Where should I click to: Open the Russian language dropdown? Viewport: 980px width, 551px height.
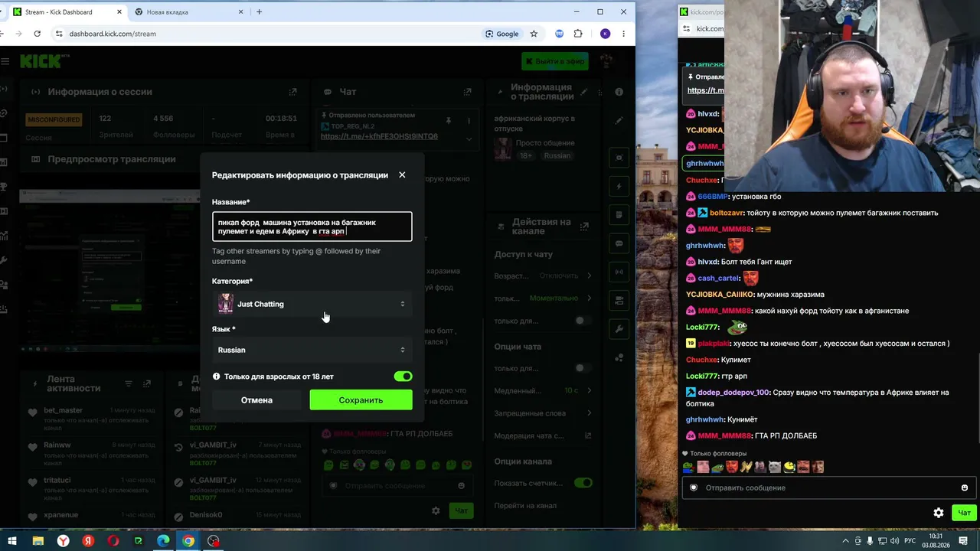312,350
